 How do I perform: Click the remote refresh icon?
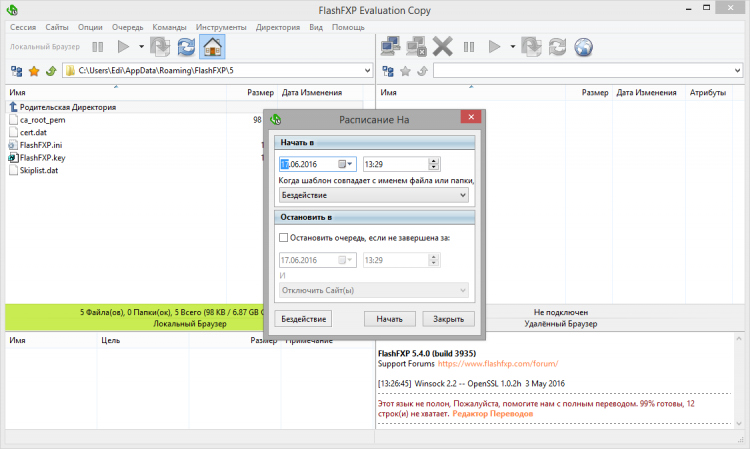point(557,47)
